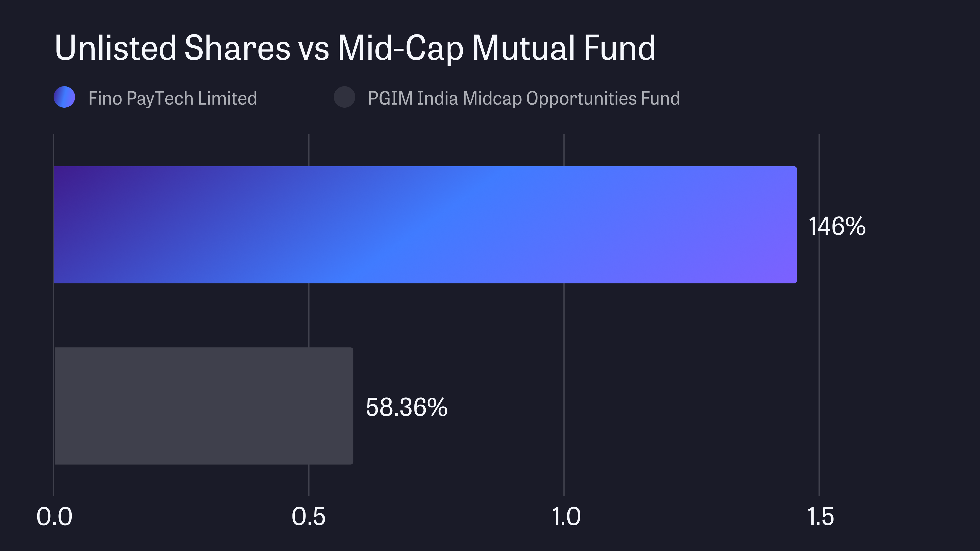Click the zero baseline axis line
Screen dimensions: 980x551
(54, 316)
